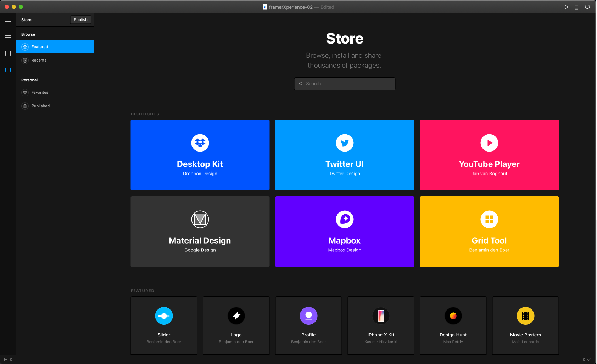Click the Featured star icon
597x364 pixels.
(x=25, y=47)
